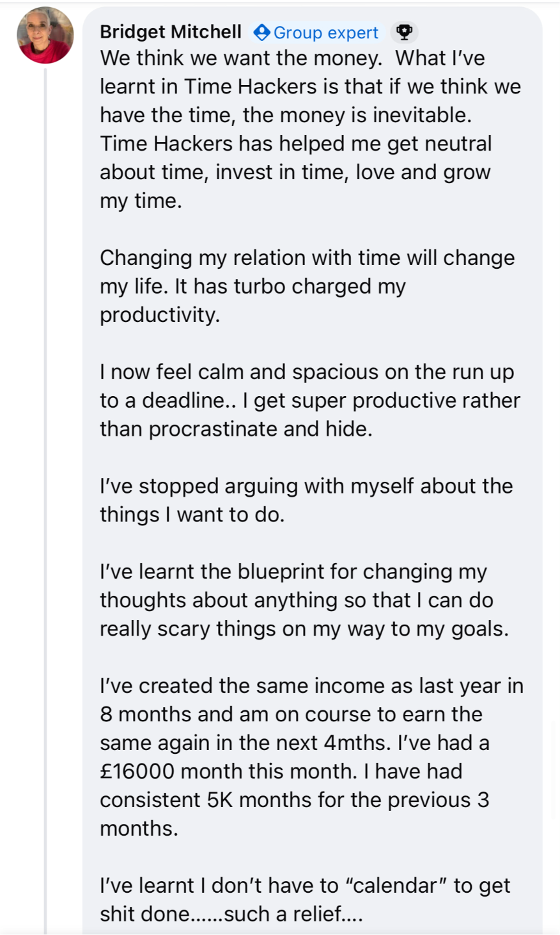This screenshot has height=935, width=560.
Task: Click the line "I now feel calm and spacious"
Action: point(306,372)
